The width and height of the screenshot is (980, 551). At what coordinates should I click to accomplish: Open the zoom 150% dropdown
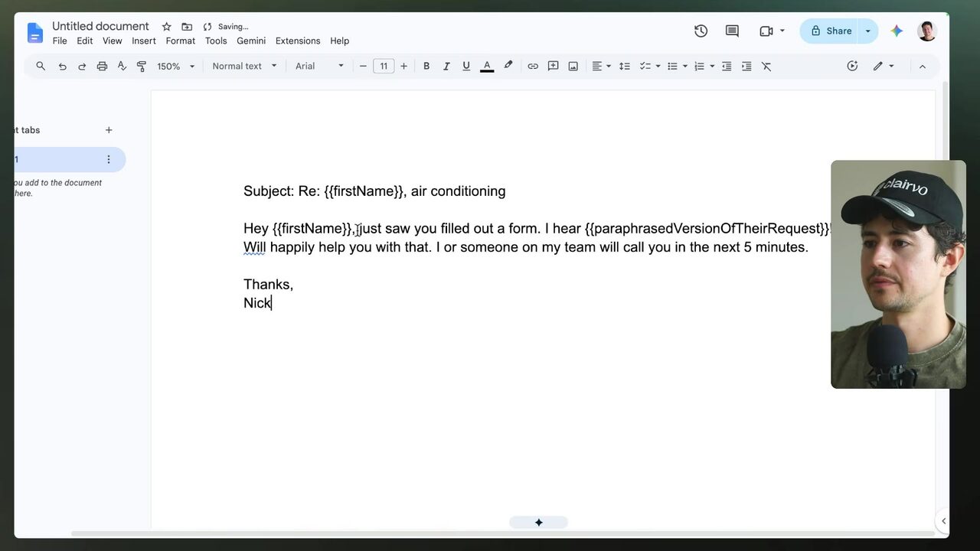point(176,67)
